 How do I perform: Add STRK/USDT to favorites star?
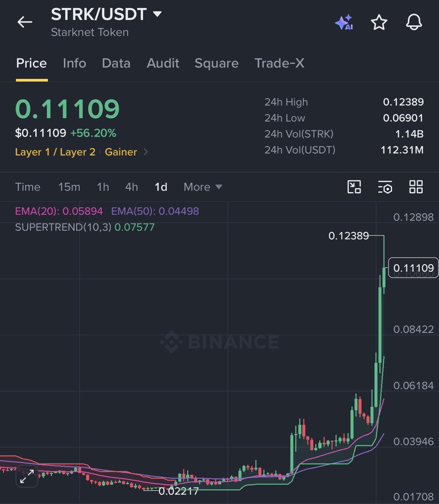(x=379, y=22)
